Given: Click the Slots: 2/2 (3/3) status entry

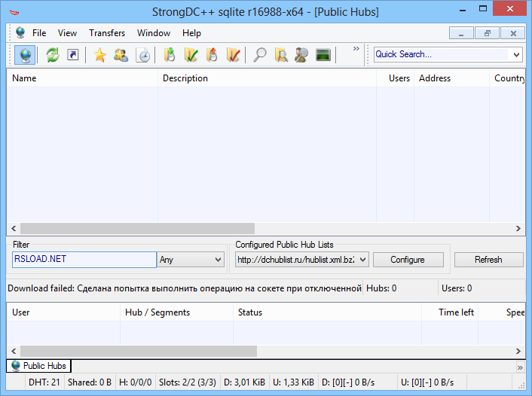Looking at the screenshot, I should (188, 382).
